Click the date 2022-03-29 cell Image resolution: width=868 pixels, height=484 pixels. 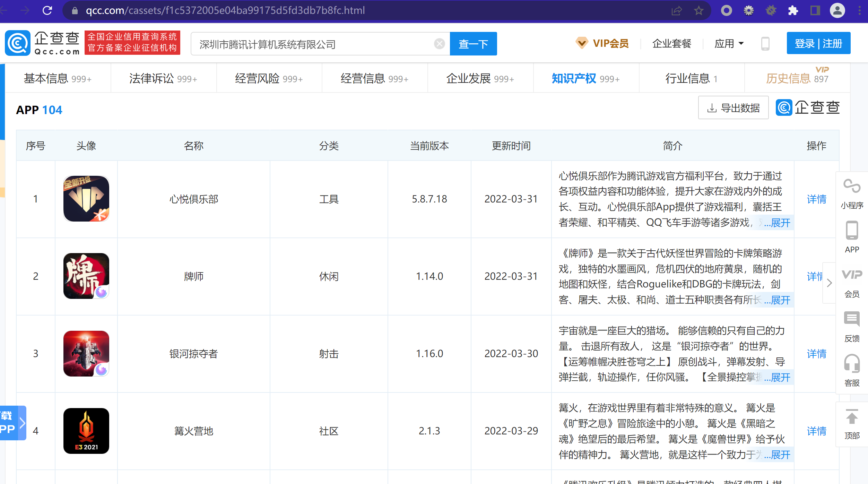pyautogui.click(x=511, y=431)
